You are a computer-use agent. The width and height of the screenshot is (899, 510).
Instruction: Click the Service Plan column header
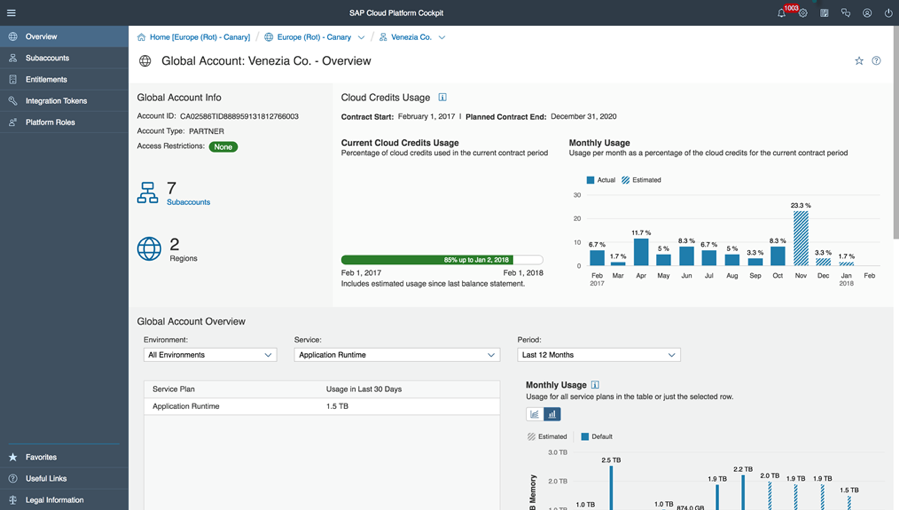pos(174,389)
